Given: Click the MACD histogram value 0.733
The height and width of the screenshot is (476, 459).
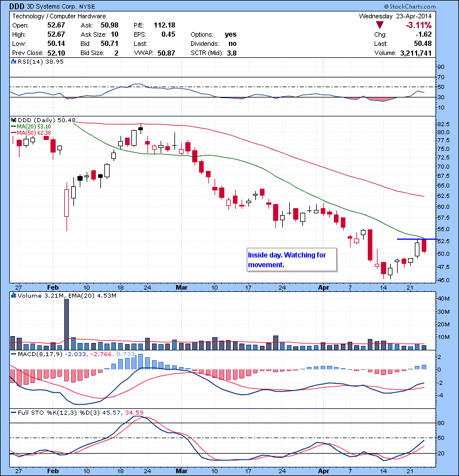Looking at the screenshot, I should (x=126, y=354).
